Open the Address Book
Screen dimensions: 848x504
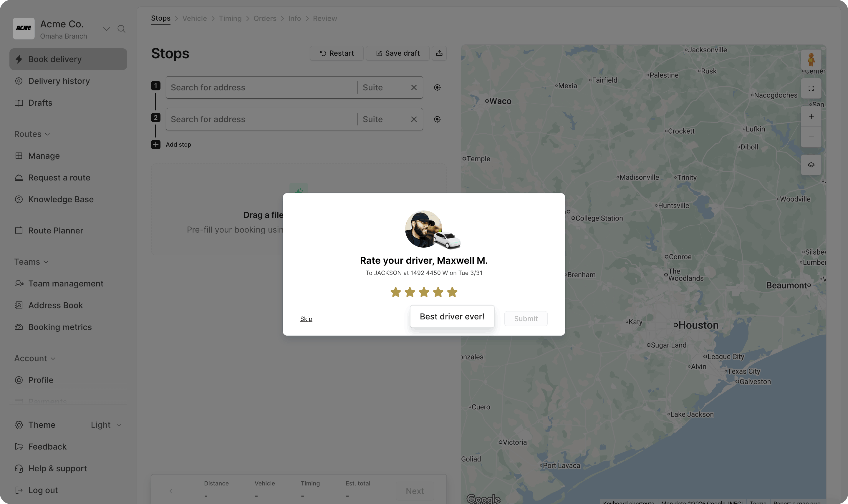[55, 305]
